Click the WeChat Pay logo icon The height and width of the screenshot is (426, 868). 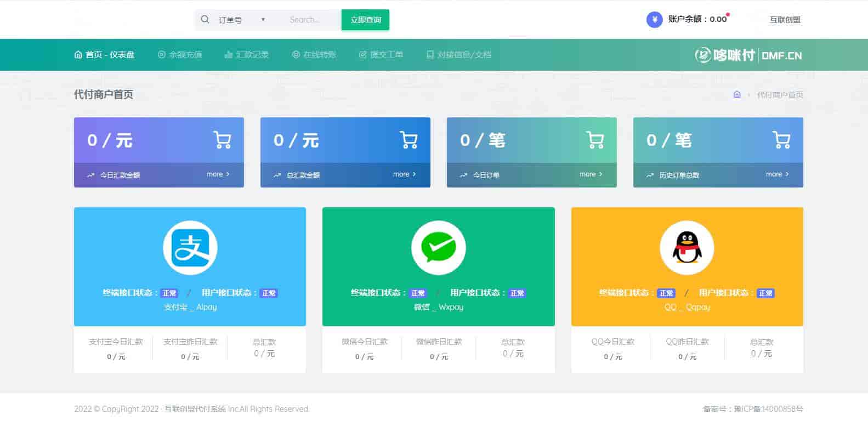click(438, 248)
